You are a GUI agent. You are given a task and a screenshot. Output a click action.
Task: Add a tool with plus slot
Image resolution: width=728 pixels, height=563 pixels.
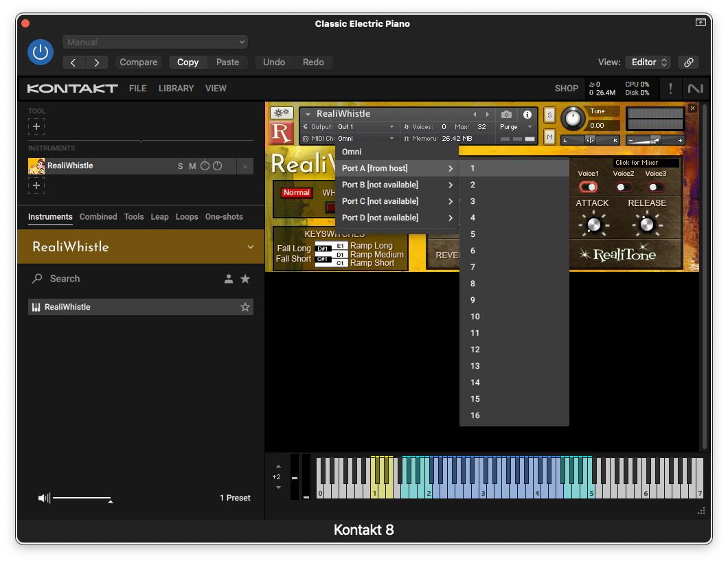pyautogui.click(x=36, y=126)
